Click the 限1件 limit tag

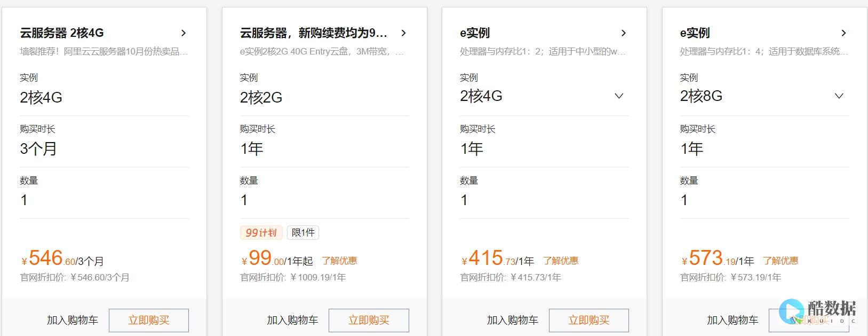[303, 233]
